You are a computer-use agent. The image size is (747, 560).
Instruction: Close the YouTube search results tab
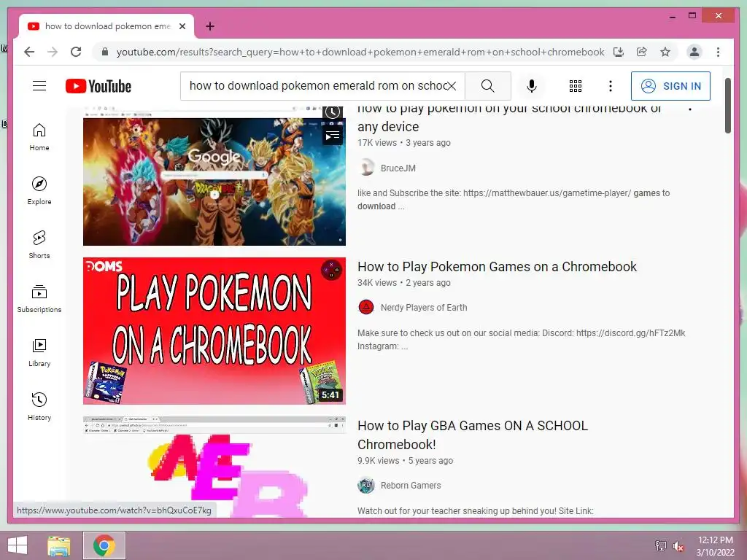tap(182, 26)
